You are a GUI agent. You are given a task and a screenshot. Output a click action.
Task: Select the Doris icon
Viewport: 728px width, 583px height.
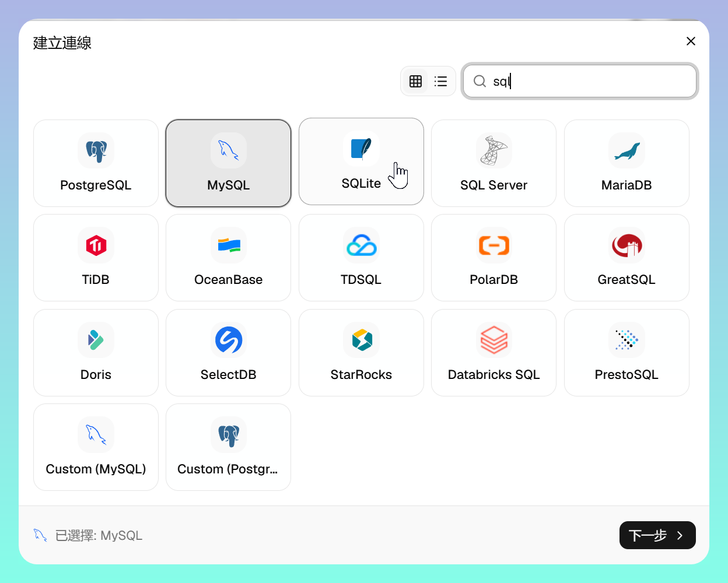pyautogui.click(x=96, y=340)
